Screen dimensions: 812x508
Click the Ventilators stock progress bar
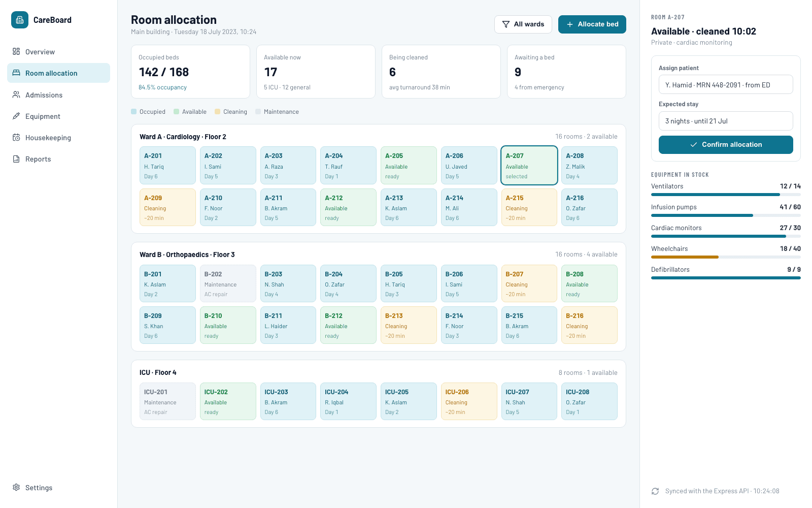[x=726, y=195]
